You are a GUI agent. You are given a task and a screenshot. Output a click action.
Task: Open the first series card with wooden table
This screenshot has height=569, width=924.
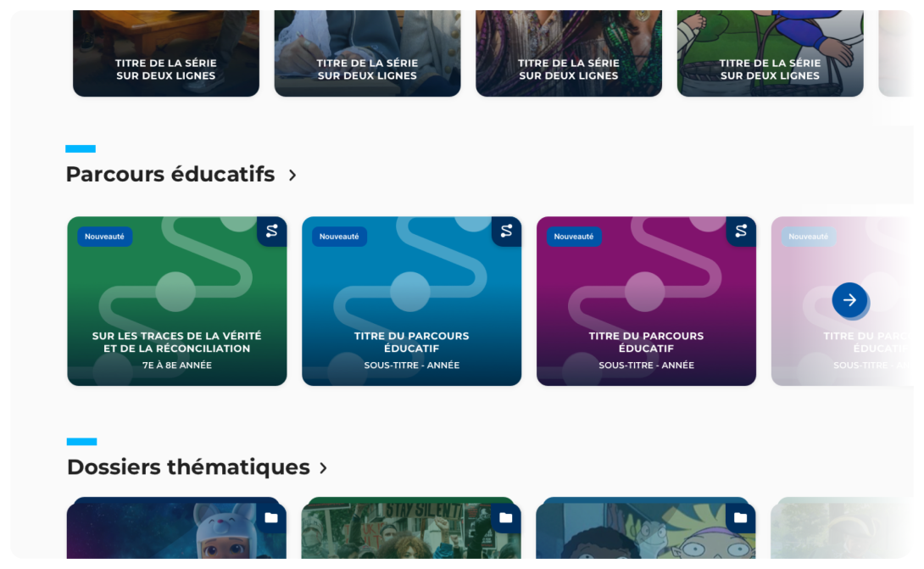tap(166, 53)
